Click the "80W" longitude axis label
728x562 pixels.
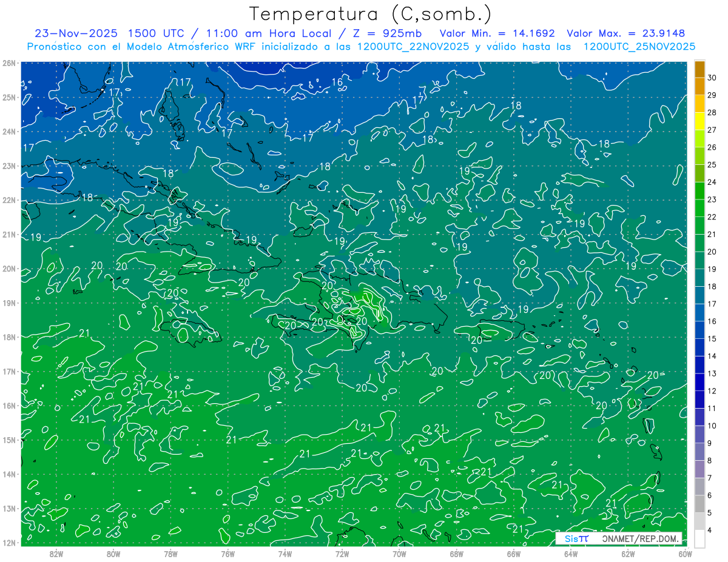click(113, 554)
